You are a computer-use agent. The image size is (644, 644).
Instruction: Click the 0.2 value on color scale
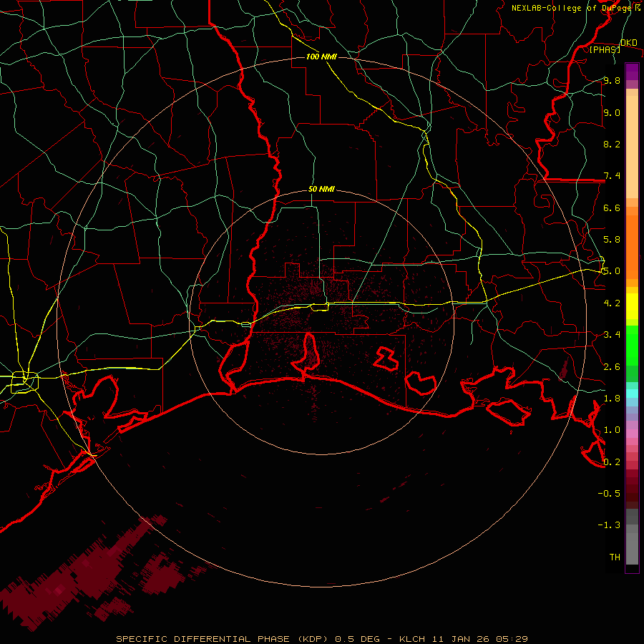point(612,462)
